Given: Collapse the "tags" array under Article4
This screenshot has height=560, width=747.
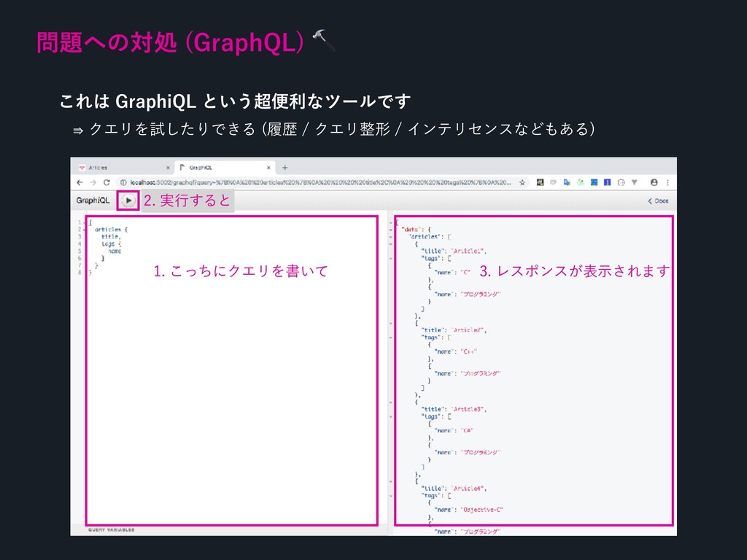Looking at the screenshot, I should tap(391, 496).
